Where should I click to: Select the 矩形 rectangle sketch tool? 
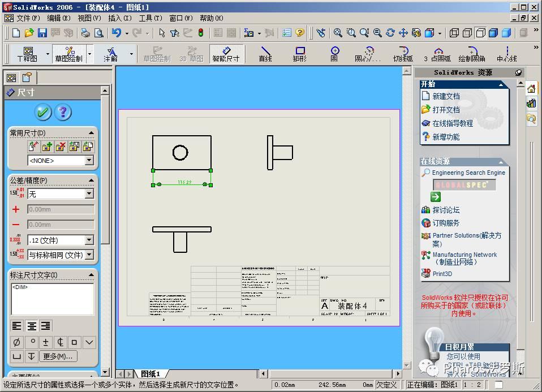pyautogui.click(x=300, y=54)
